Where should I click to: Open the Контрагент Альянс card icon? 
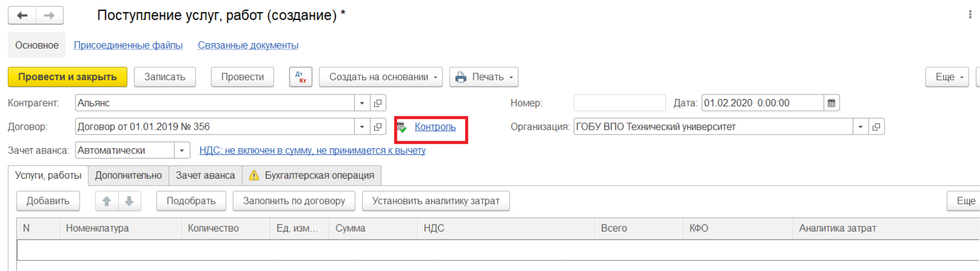click(x=378, y=103)
